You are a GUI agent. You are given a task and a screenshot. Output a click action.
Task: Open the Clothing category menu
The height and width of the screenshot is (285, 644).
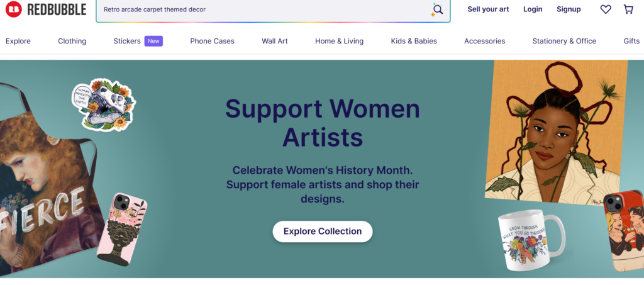(x=72, y=41)
